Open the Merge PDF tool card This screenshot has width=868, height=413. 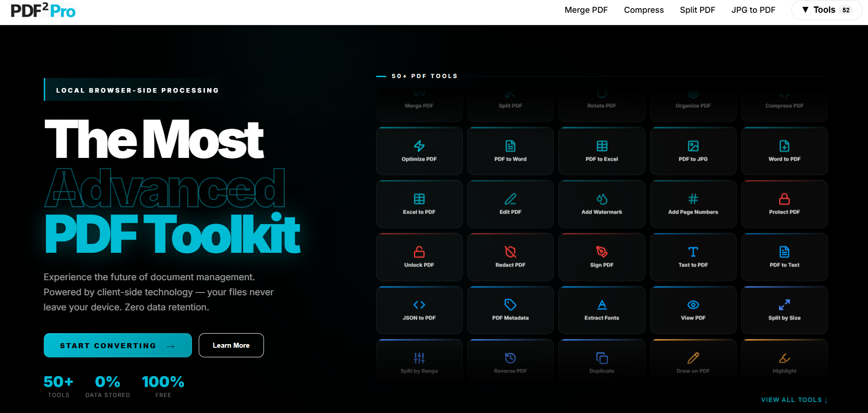(419, 104)
